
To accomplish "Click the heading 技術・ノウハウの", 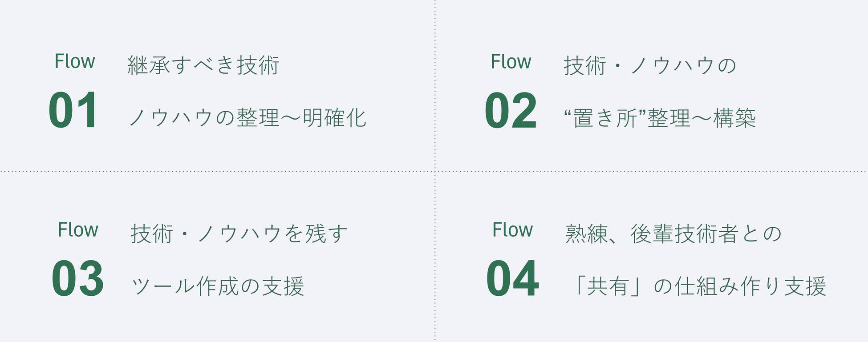I will (649, 65).
